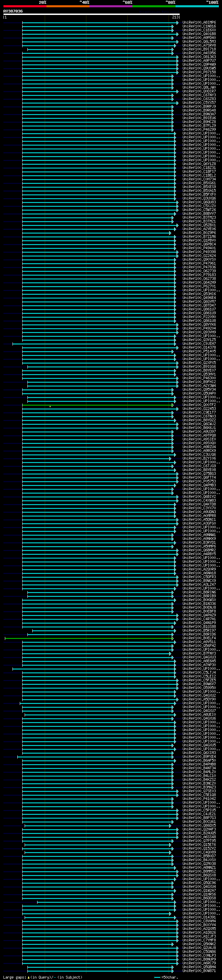Image resolution: width=222 pixels, height=980 pixels.
Task: Click the orange ~40% identity legend segment
Action: [x=68, y=6]
